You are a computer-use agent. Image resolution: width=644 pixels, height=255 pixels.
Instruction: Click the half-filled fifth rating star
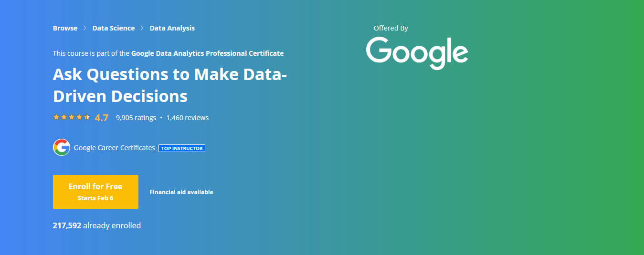point(87,117)
